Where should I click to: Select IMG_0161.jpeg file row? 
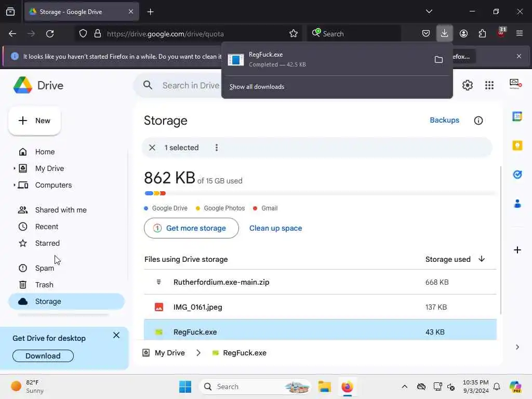coord(320,307)
